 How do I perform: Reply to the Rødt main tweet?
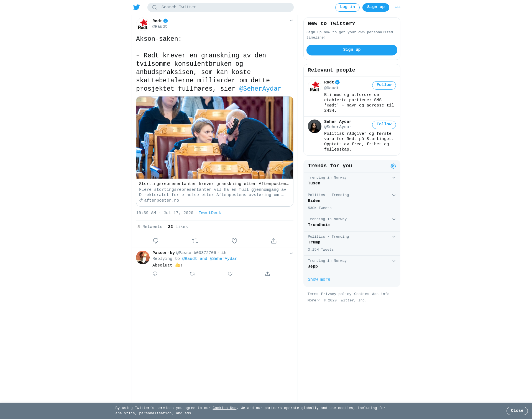[156, 241]
